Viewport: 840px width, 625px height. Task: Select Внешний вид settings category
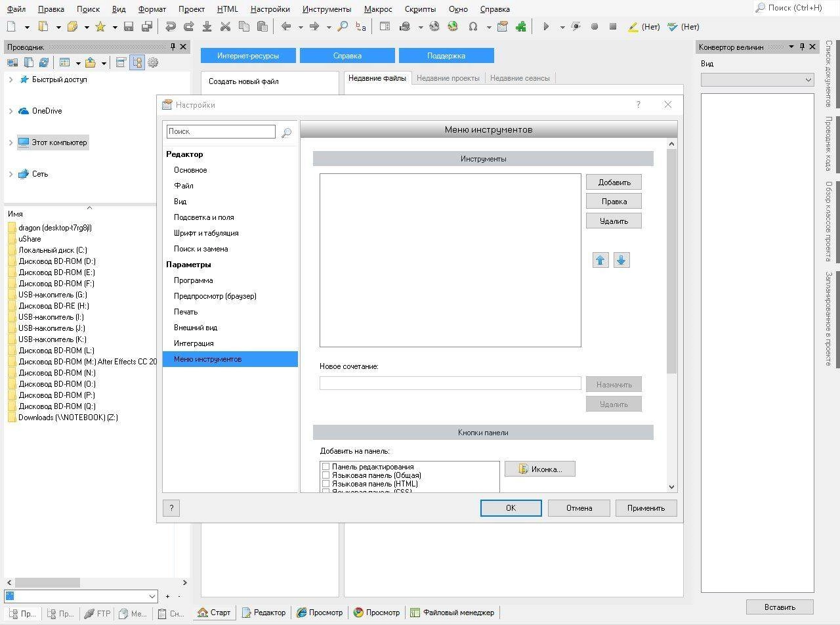click(x=196, y=328)
